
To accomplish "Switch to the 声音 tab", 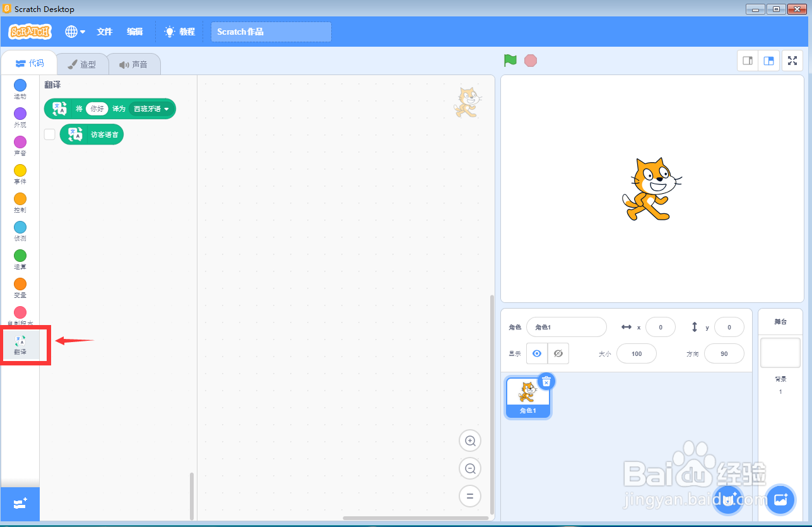I will pos(134,64).
